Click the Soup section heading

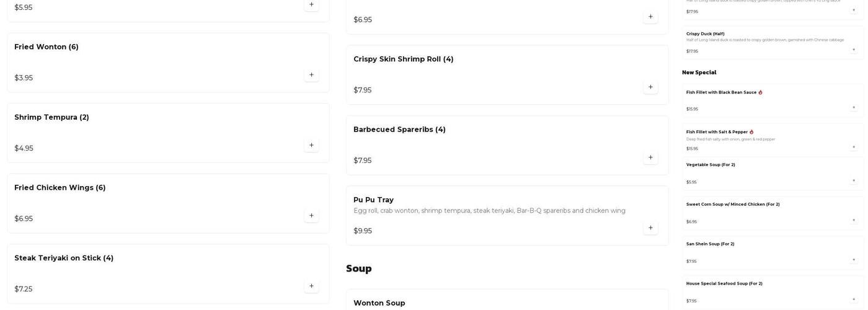click(358, 268)
